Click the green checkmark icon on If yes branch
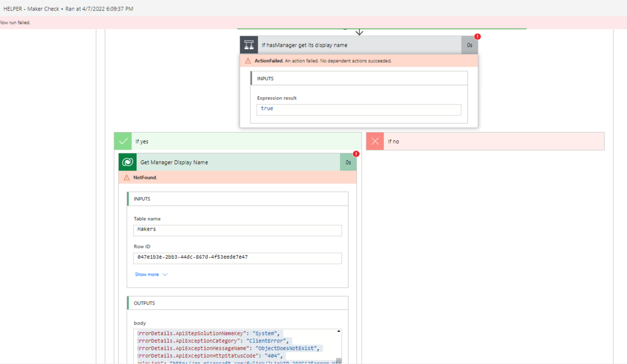Image resolution: width=627 pixels, height=364 pixels. coord(123,141)
